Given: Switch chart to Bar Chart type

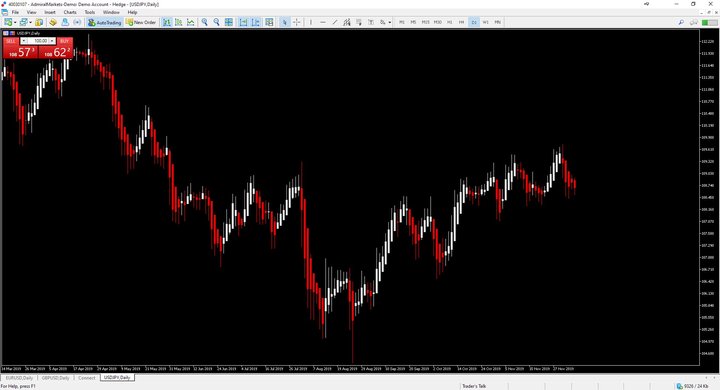Looking at the screenshot, I should coord(167,22).
